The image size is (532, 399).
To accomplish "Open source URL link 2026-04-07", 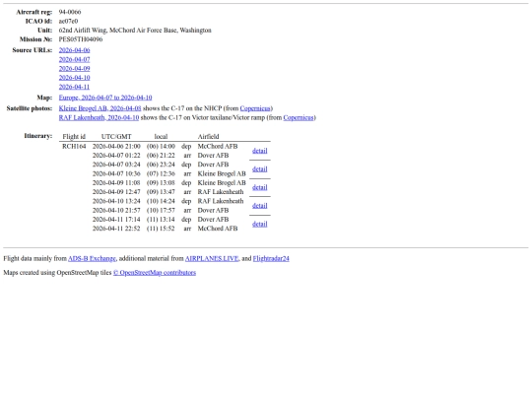I will 74,59.
